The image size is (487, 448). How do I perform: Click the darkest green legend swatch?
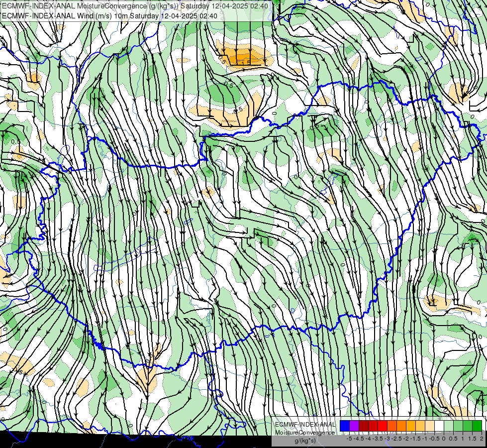477,426
